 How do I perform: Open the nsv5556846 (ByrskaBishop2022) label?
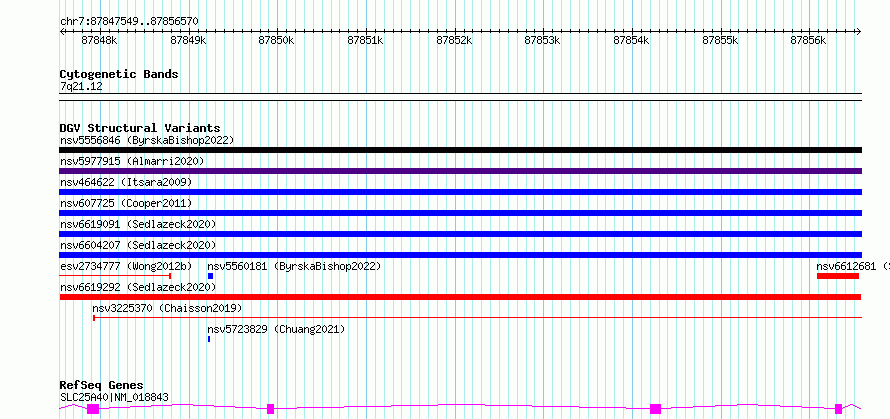click(147, 140)
